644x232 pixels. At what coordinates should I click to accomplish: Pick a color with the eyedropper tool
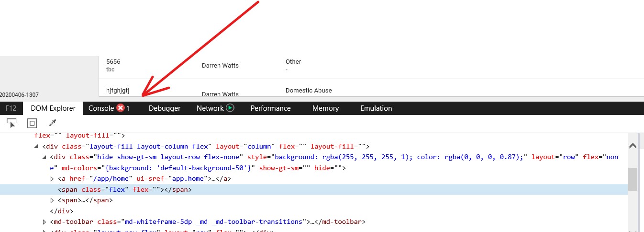coord(53,123)
